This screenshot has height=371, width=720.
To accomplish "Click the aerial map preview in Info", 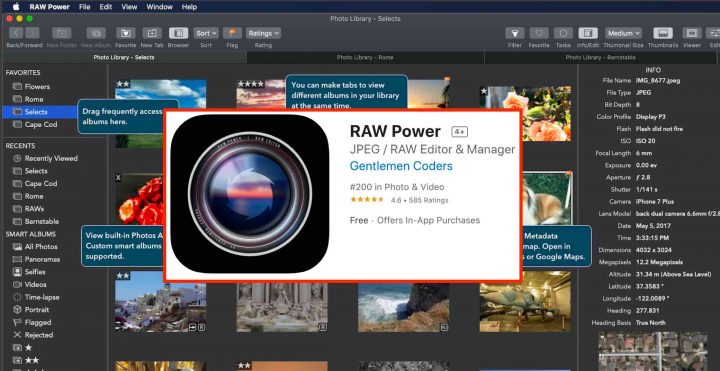I will (653, 351).
